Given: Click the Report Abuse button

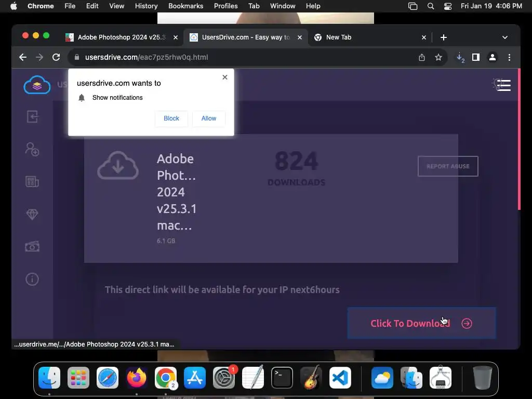Looking at the screenshot, I should pyautogui.click(x=448, y=166).
